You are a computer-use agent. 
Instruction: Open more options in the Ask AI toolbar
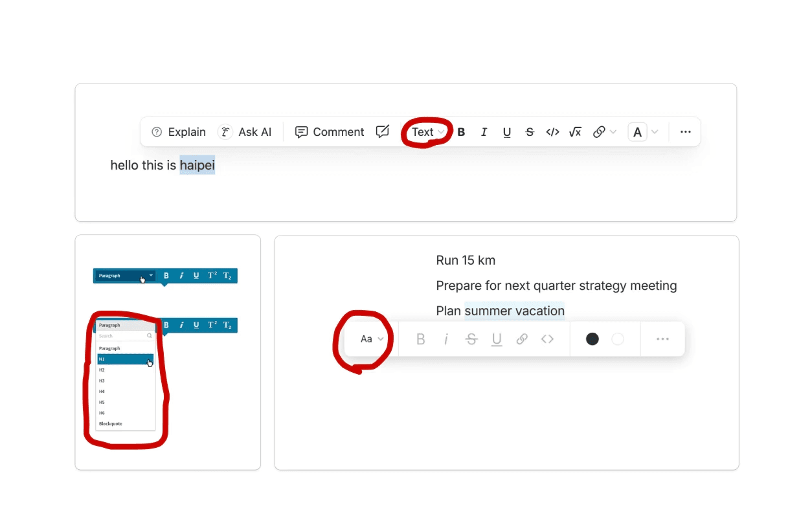coord(686,132)
